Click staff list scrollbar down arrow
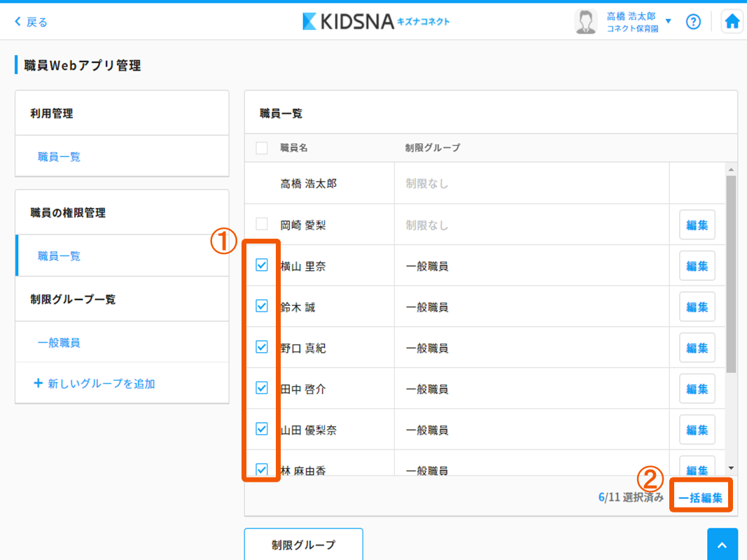This screenshot has width=747, height=560. pos(731,468)
